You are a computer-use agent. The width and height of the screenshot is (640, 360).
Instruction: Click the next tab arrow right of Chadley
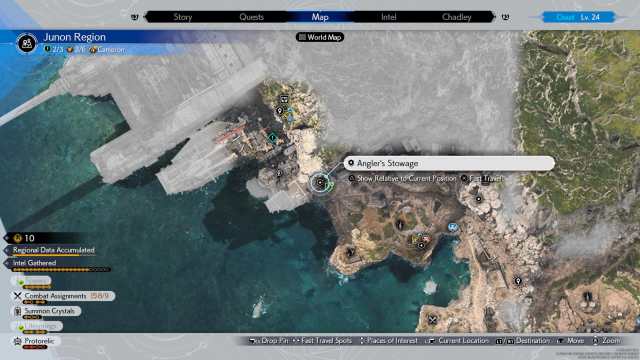tap(505, 17)
